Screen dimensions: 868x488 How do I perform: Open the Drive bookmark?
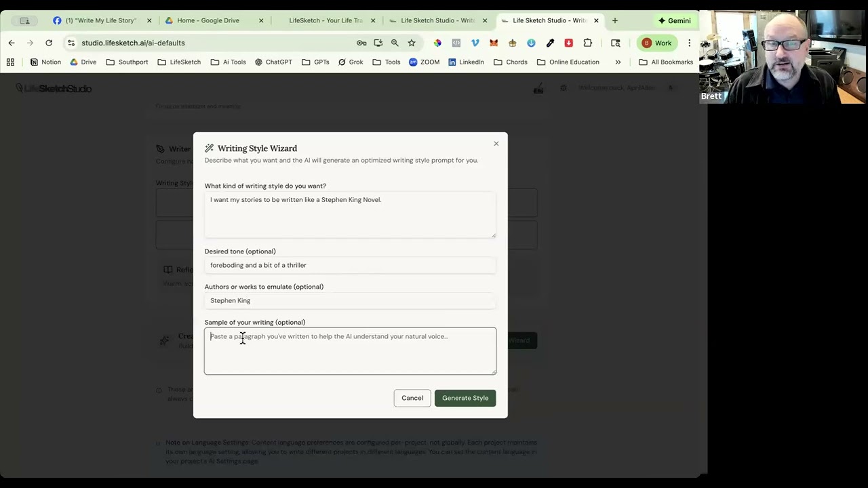83,62
